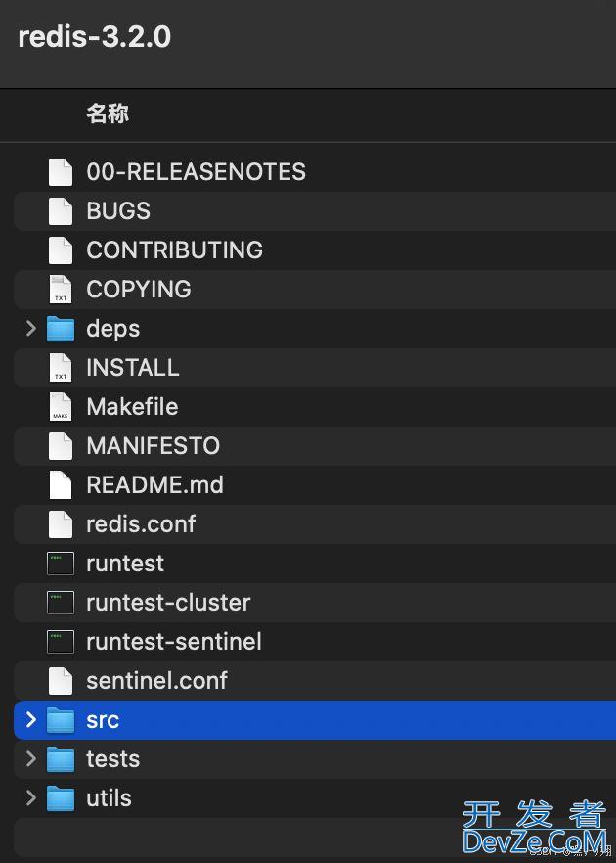Sort by the 名称 column header
Viewport: 616px width, 863px height.
[108, 114]
